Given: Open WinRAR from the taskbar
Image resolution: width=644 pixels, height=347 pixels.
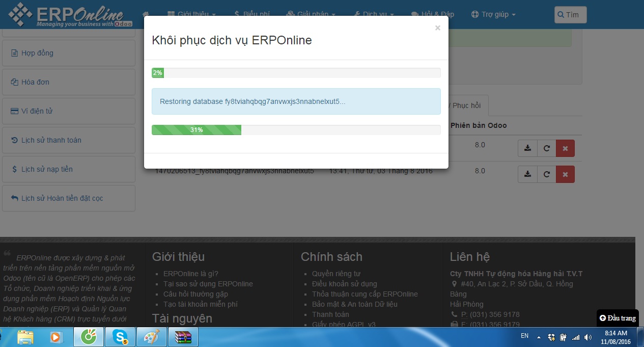Looking at the screenshot, I should point(183,337).
